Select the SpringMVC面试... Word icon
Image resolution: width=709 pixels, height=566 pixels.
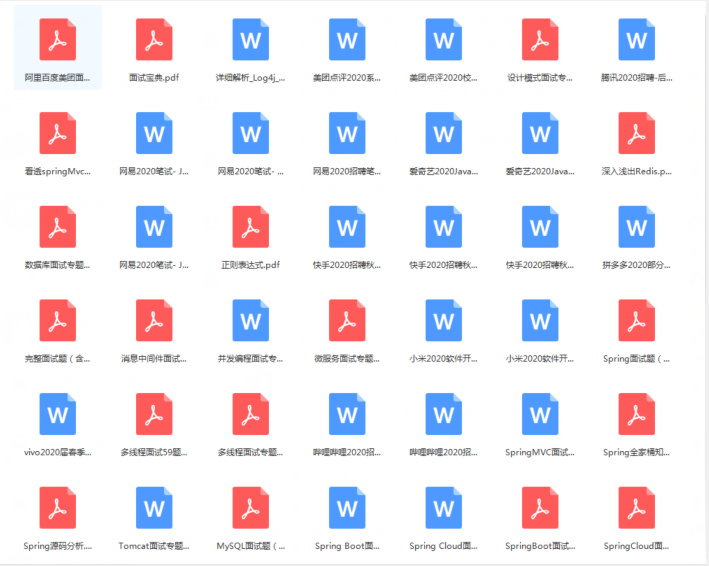[x=540, y=414]
